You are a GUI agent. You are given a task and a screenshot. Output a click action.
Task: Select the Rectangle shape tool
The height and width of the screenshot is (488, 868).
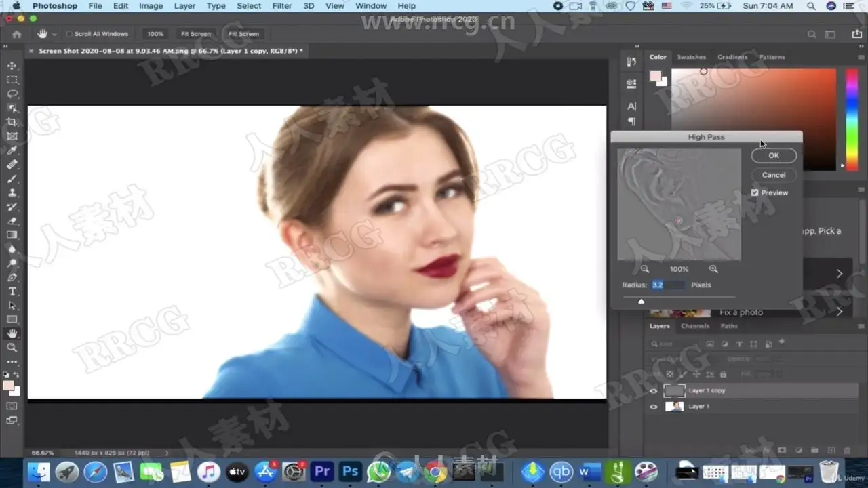coord(12,319)
